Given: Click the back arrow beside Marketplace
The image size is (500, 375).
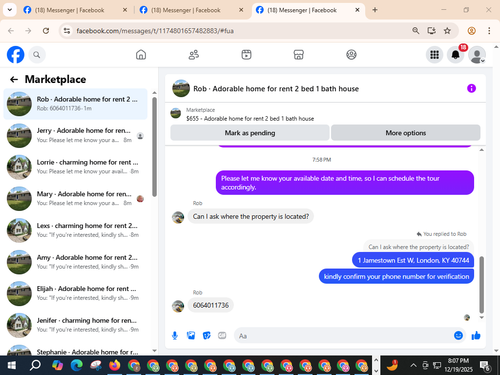Looking at the screenshot, I should (14, 79).
